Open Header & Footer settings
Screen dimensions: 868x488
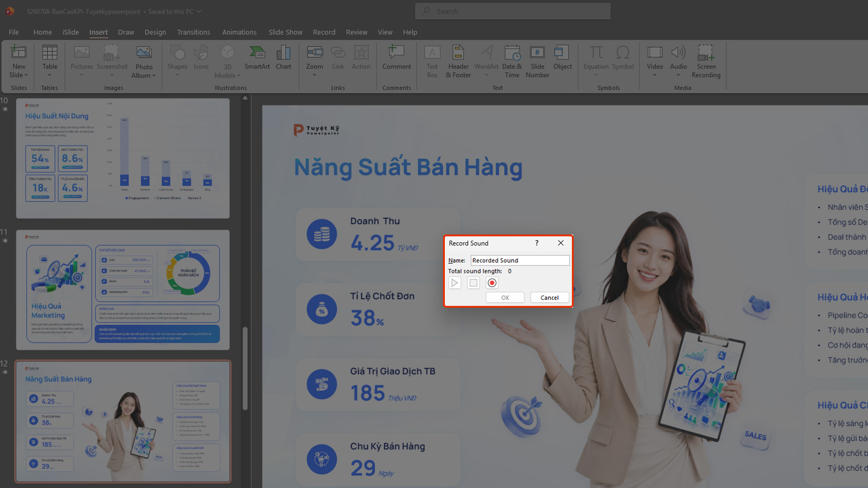[458, 61]
